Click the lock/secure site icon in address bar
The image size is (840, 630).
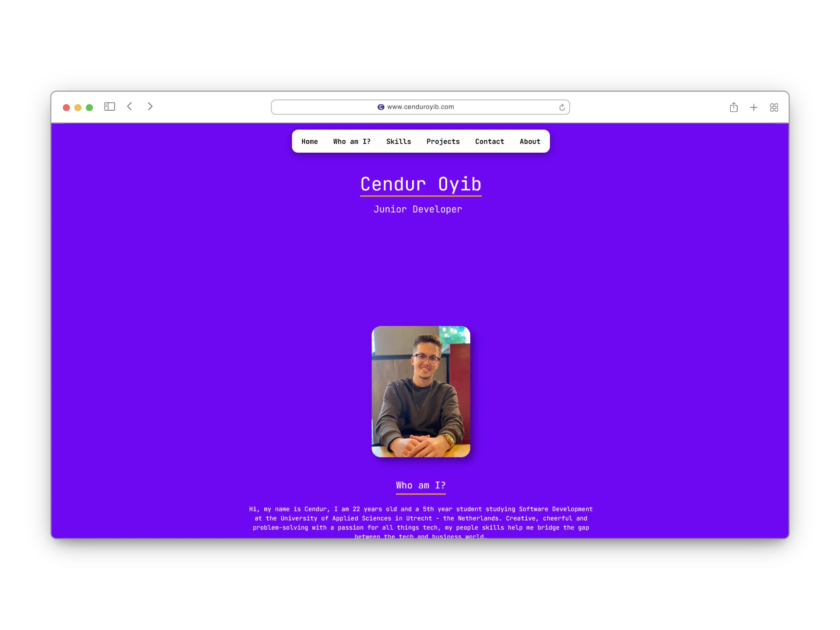click(381, 107)
